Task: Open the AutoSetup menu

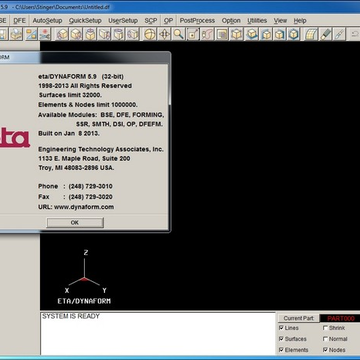Action: click(47, 21)
